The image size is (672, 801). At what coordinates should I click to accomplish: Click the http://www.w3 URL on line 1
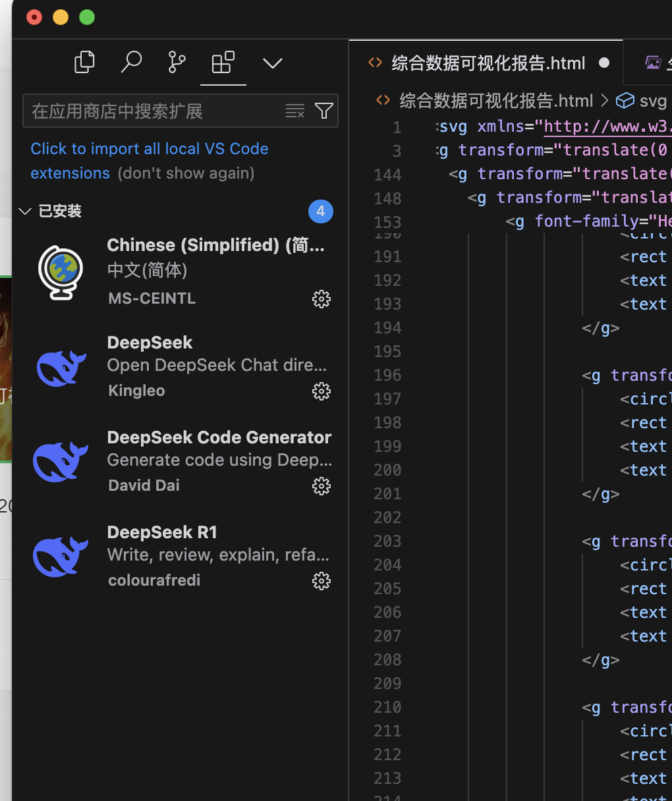click(x=607, y=126)
